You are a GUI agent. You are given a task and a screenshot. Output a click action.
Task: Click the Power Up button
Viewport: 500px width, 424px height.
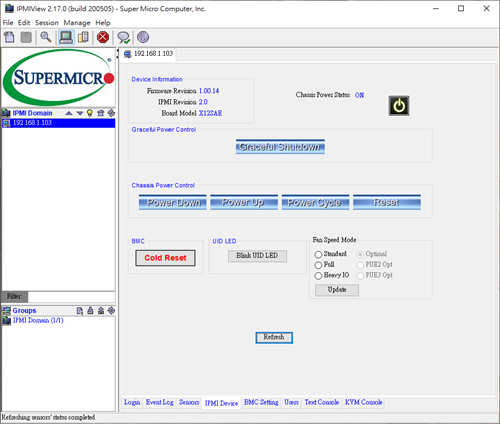[244, 202]
